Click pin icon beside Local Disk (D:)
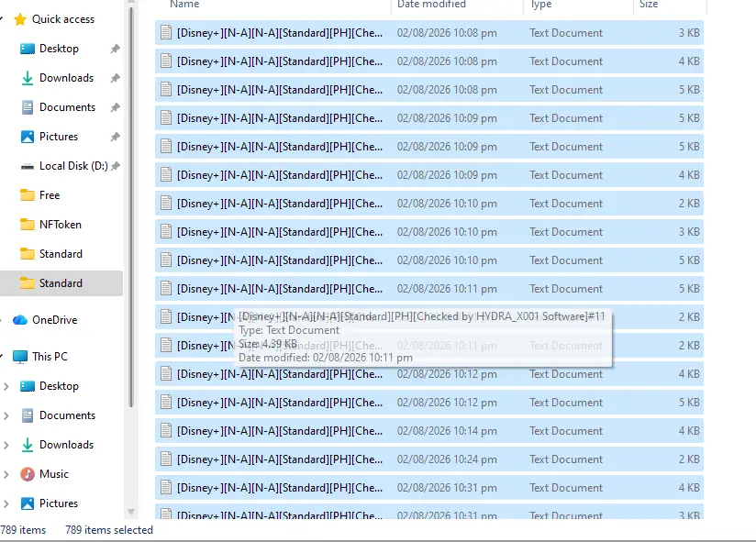Viewport: 756px width, 542px height. [x=115, y=166]
